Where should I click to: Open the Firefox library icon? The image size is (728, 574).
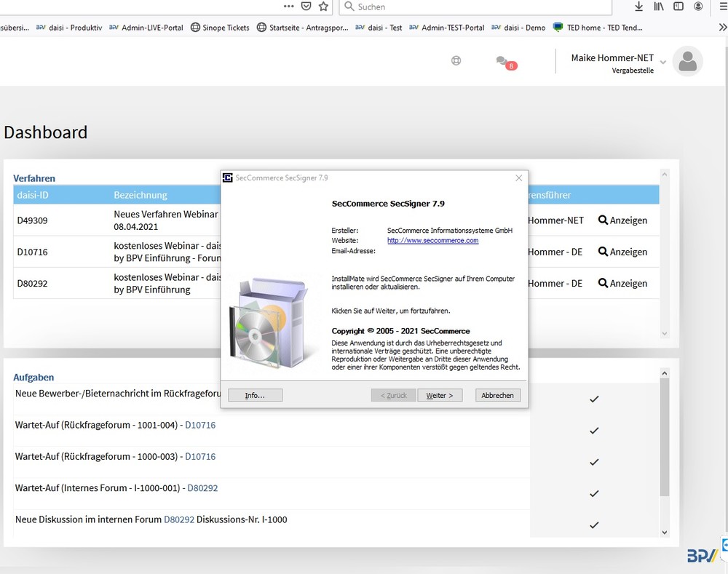coord(658,6)
